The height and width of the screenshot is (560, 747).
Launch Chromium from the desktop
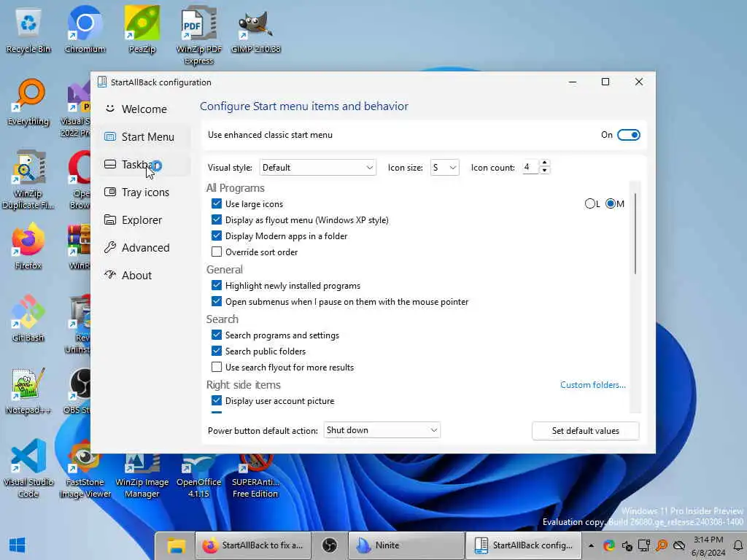85,31
